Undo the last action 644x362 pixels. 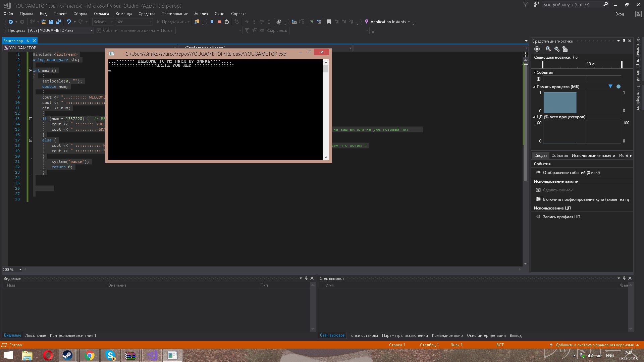tap(69, 22)
